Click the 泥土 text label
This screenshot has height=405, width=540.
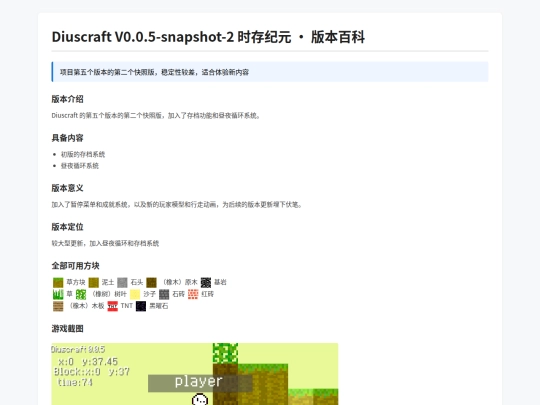[x=108, y=282]
